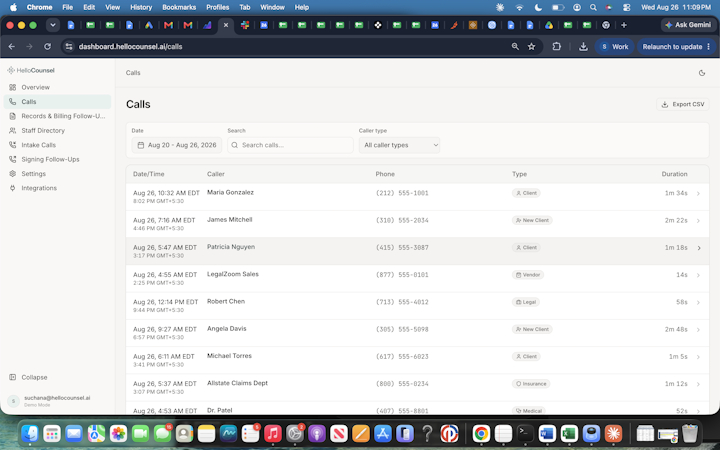Expand Maria Gonzalez call row chevron
The height and width of the screenshot is (450, 720).
click(698, 193)
